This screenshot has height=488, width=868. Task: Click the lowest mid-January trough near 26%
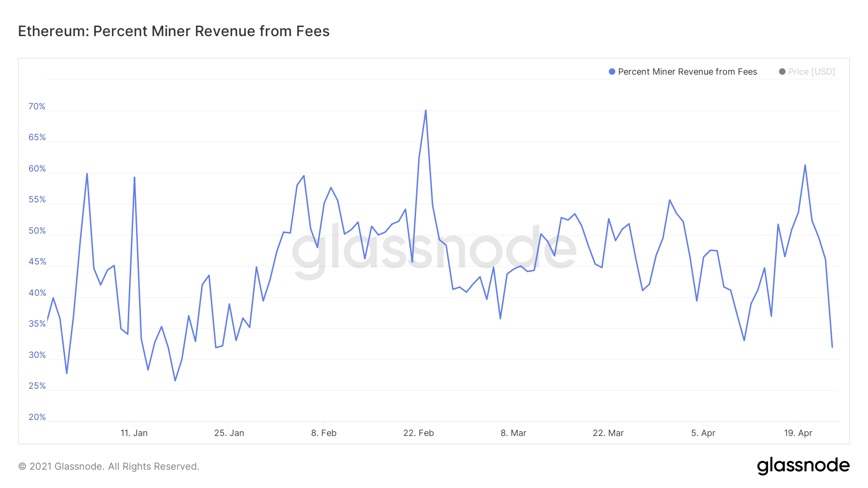coord(175,381)
